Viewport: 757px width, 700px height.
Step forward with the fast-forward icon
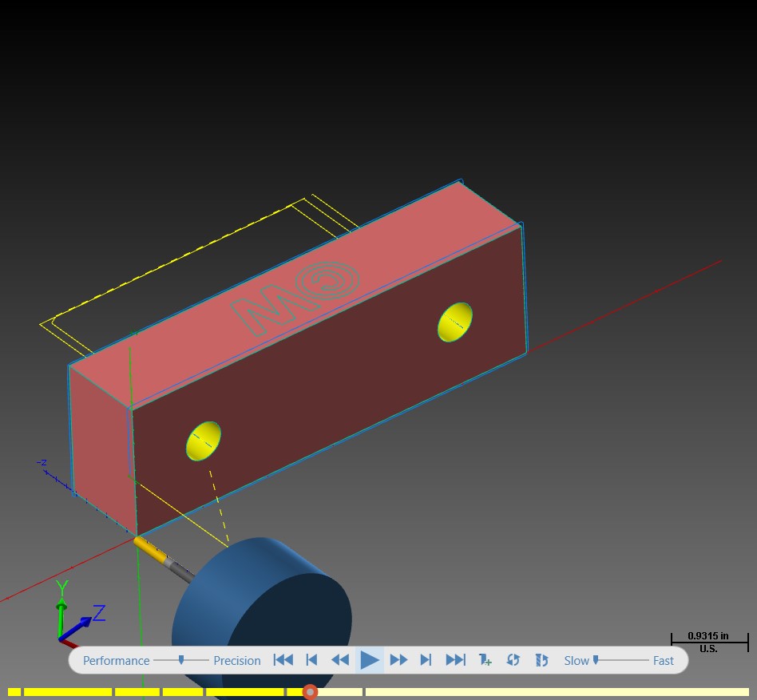tap(398, 660)
